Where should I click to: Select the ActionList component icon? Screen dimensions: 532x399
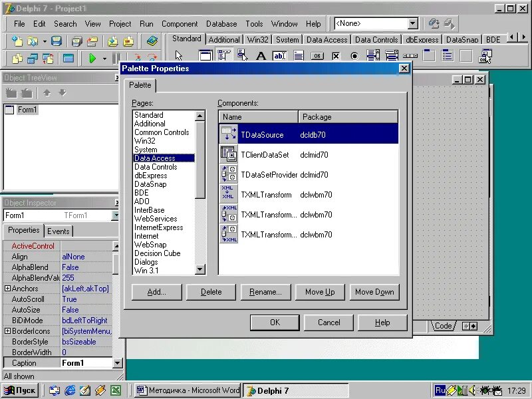click(485, 56)
